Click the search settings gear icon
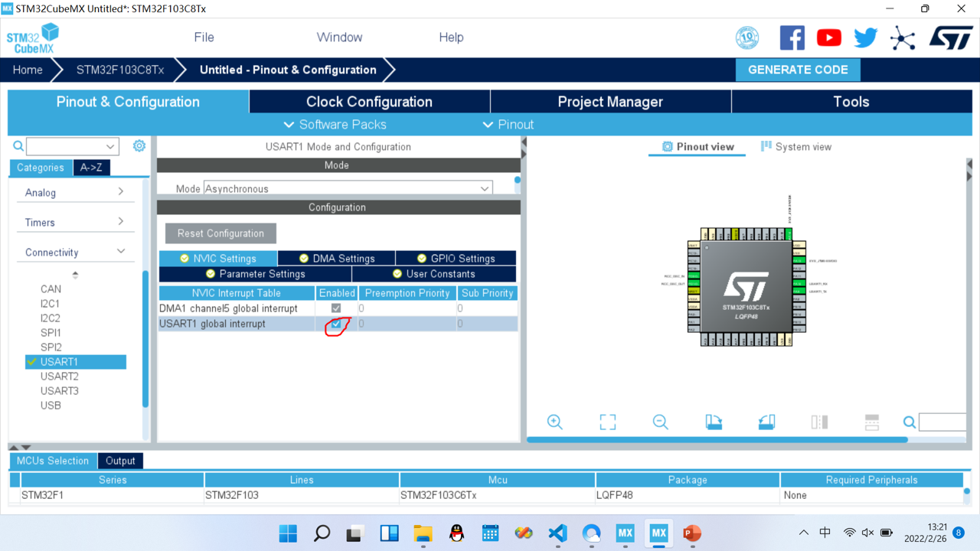 click(x=139, y=146)
